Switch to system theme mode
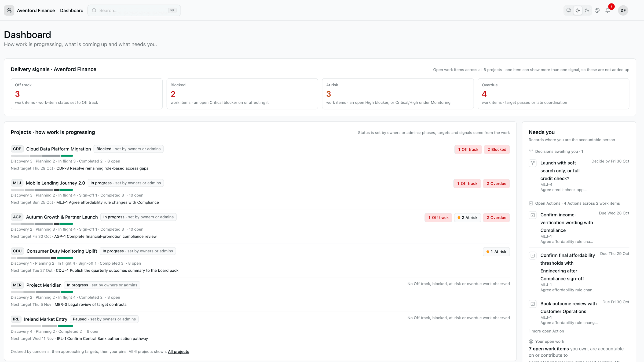The image size is (644, 362). coord(568,10)
